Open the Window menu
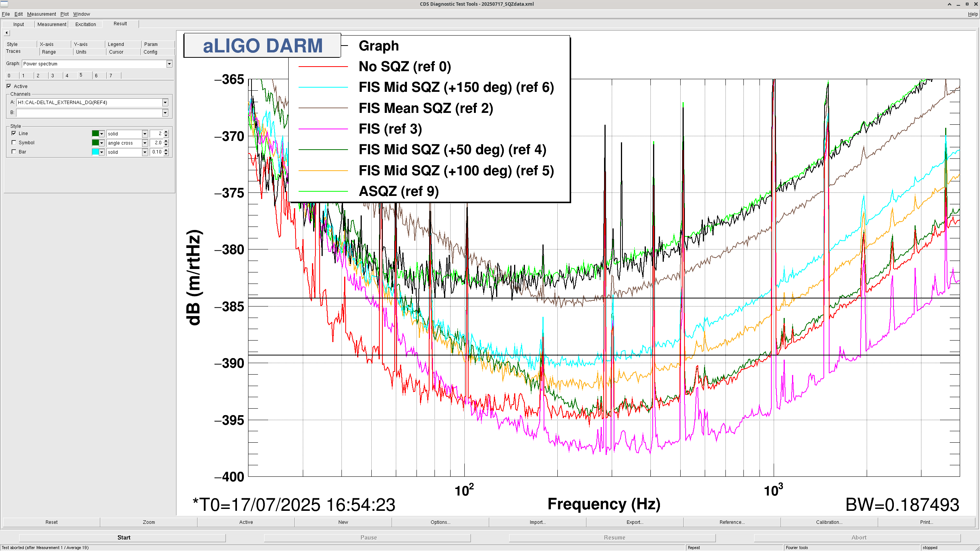The height and width of the screenshot is (551, 980). 82,14
